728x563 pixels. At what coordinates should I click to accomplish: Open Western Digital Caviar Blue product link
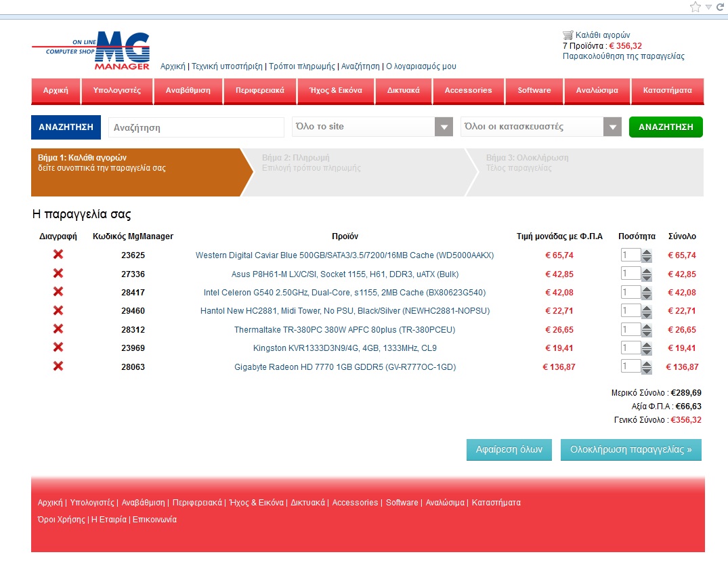[x=345, y=255]
